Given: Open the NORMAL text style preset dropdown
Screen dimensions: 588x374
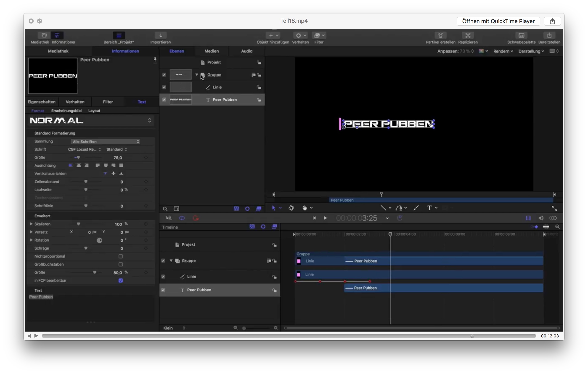Looking at the screenshot, I should [91, 121].
